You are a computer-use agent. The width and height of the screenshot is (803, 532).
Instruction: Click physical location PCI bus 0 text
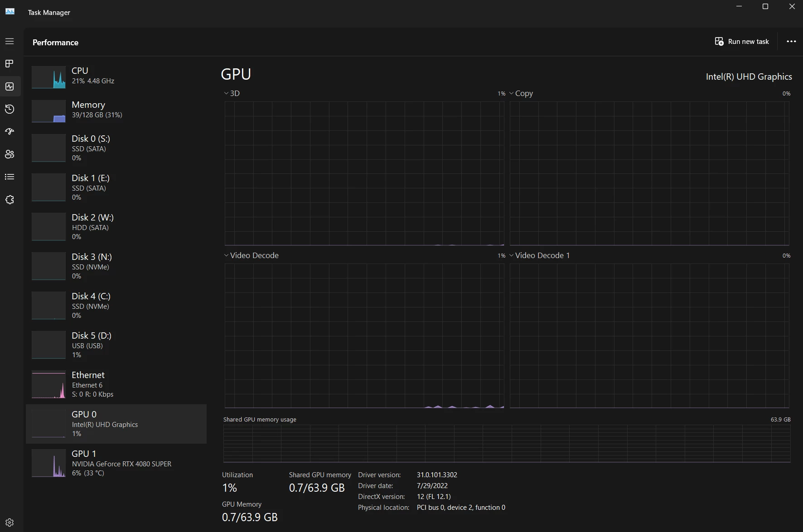pos(461,508)
